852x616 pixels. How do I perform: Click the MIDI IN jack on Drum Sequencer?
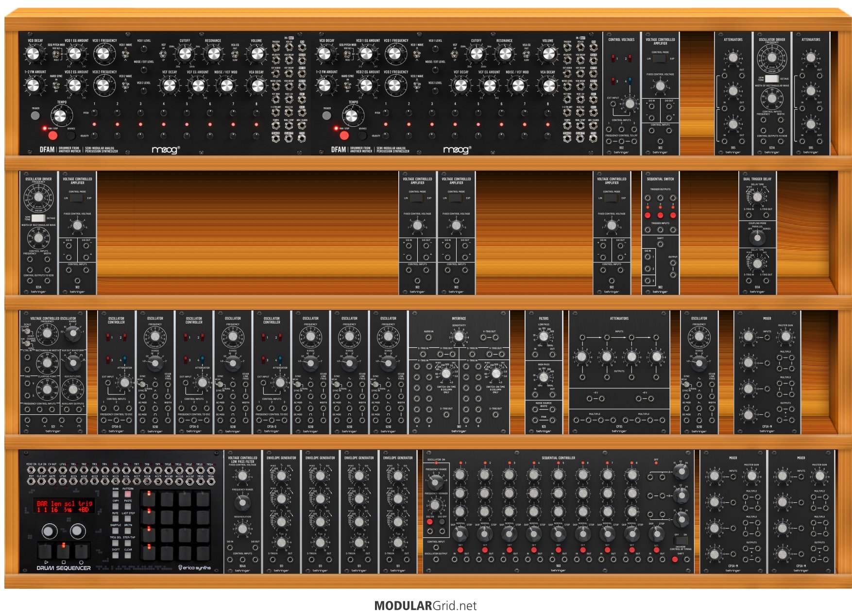31,470
